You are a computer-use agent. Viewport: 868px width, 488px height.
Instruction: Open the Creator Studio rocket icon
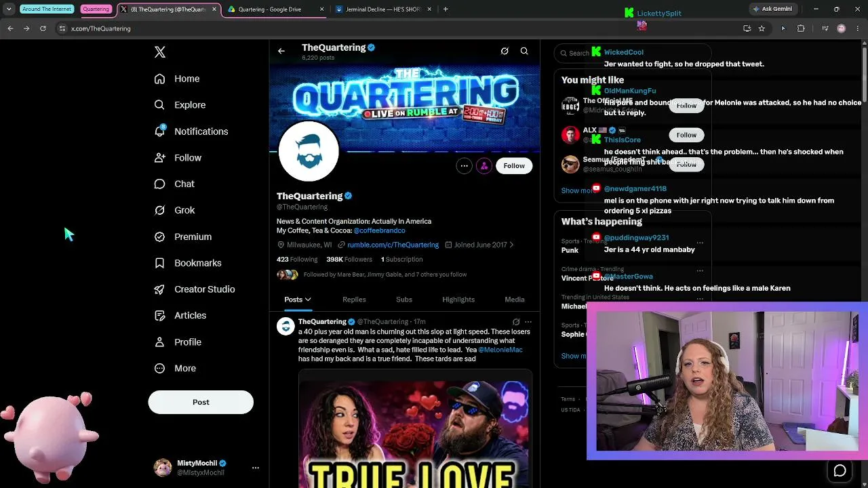click(159, 289)
